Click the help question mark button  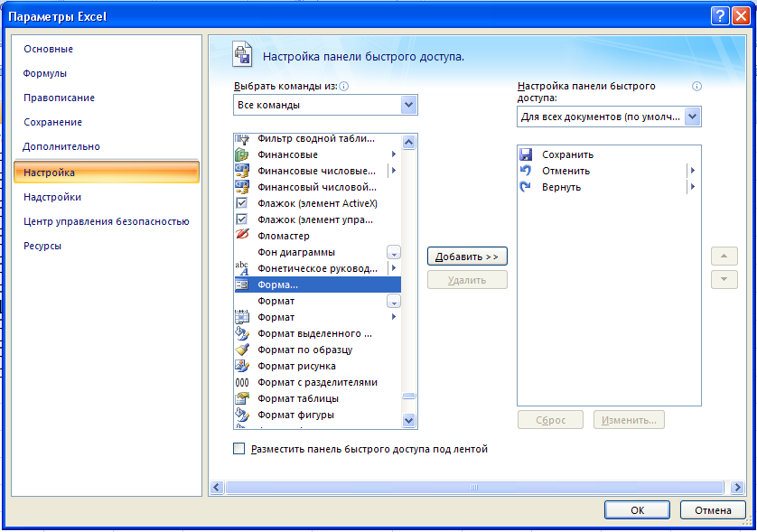pyautogui.click(x=719, y=16)
